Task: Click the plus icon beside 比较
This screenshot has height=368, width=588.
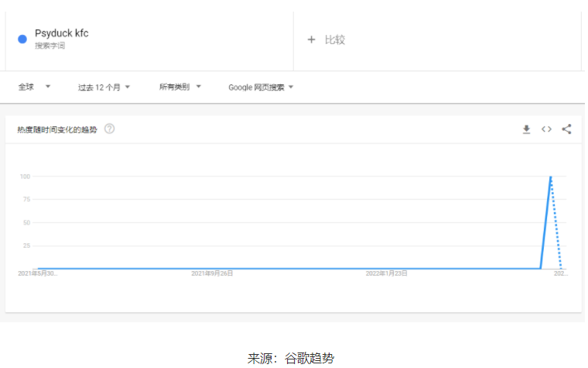Action: 311,40
